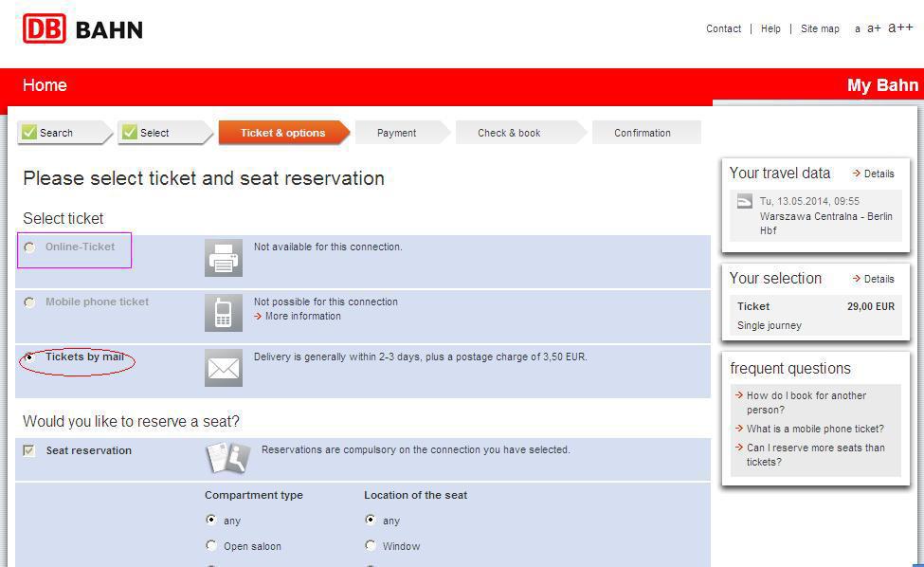
Task: Open the Help link
Action: 770,28
